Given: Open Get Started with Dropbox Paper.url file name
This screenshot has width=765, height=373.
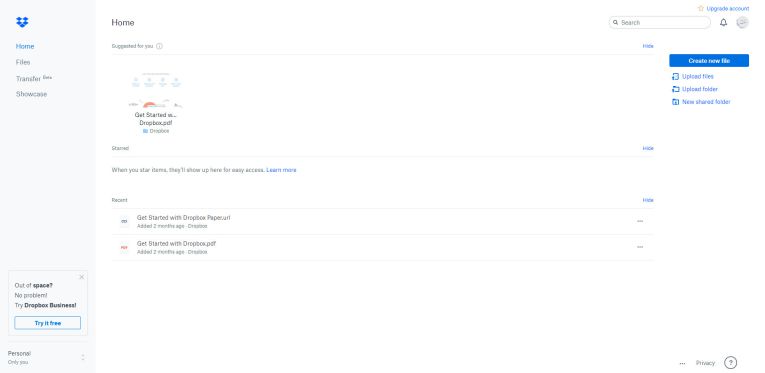Looking at the screenshot, I should point(183,218).
